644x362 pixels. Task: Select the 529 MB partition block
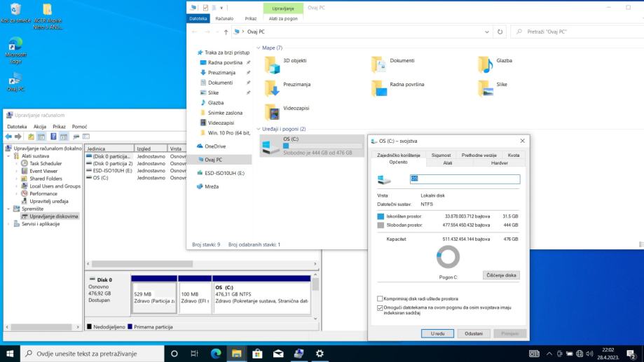click(154, 294)
